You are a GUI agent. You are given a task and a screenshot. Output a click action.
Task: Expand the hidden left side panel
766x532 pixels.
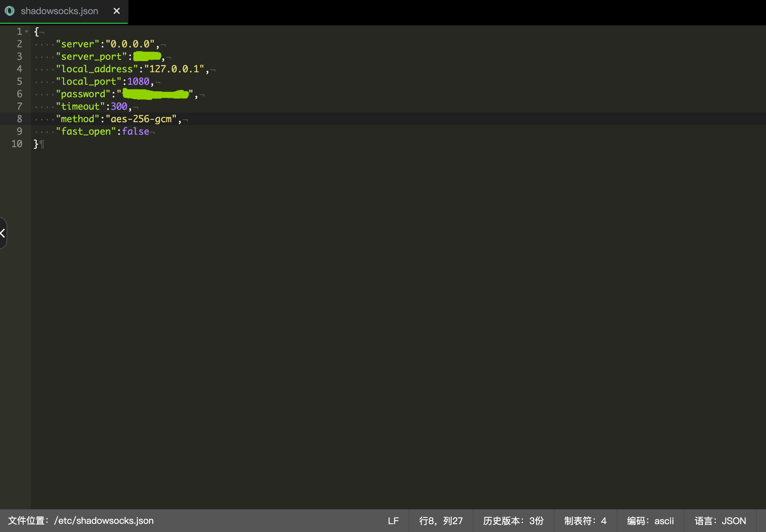(x=3, y=233)
